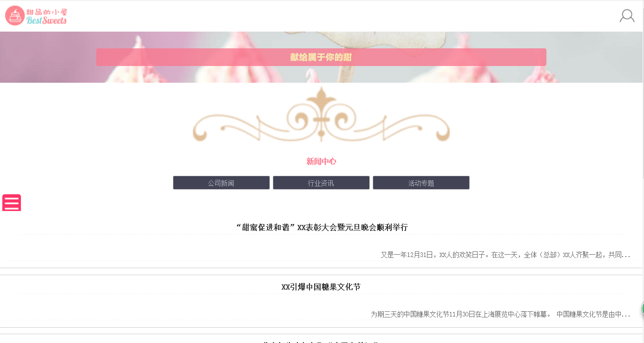Image resolution: width=644 pixels, height=343 pixels.
Task: Click the excerpt starting 为期三天的中国糖果文化节
Action: (500, 314)
